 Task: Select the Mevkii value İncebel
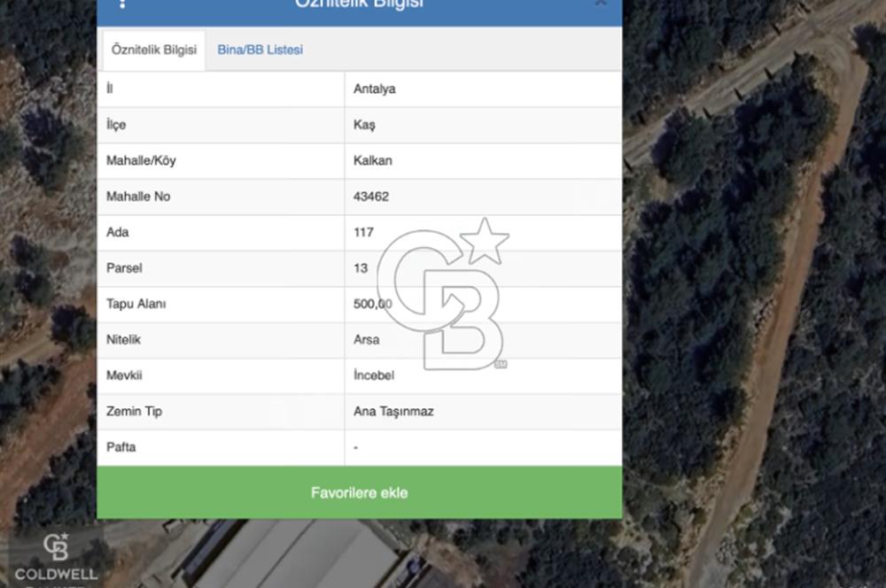[373, 375]
